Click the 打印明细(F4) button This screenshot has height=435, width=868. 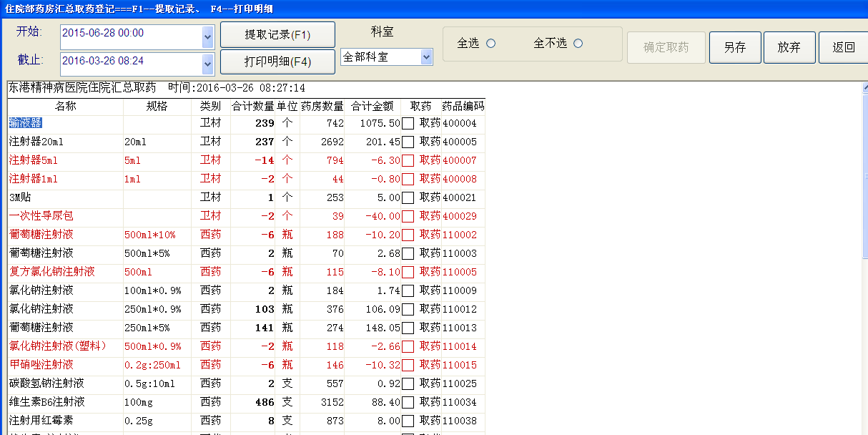point(278,62)
